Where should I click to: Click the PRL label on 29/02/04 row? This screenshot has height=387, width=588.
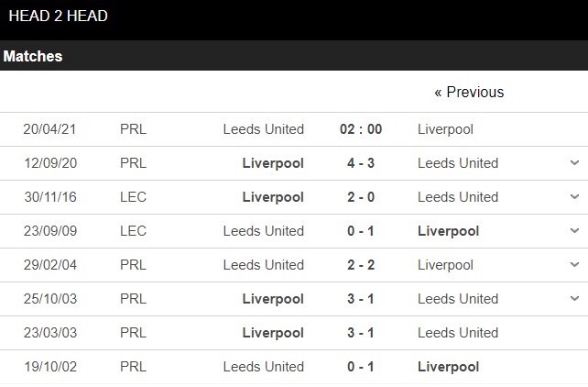tap(133, 265)
